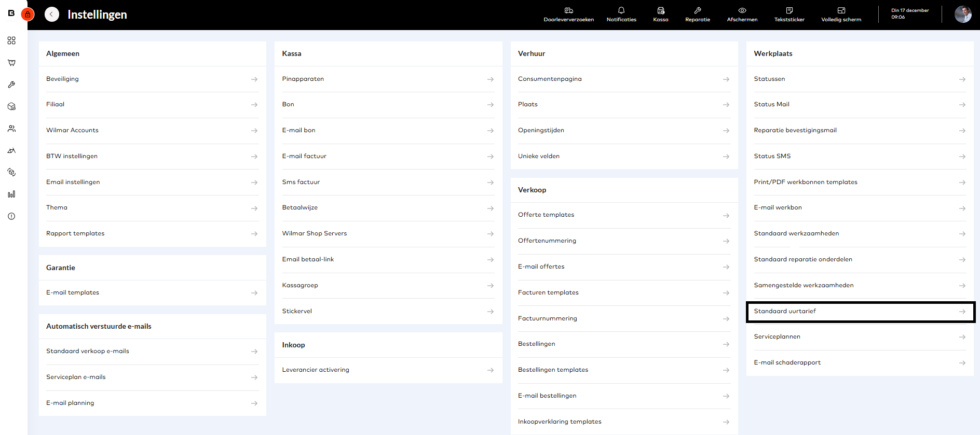
Task: Open BTW instellingen settings
Action: point(152,157)
